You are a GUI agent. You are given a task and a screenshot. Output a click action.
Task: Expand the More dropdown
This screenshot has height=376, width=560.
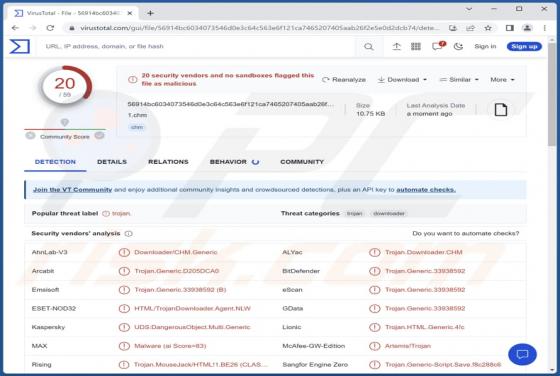click(x=502, y=80)
